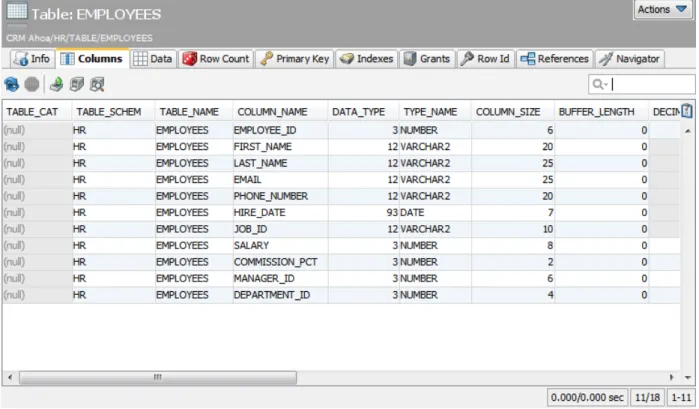Select the SALARY cell
Viewport: 699px width, 409px height.
coord(280,246)
